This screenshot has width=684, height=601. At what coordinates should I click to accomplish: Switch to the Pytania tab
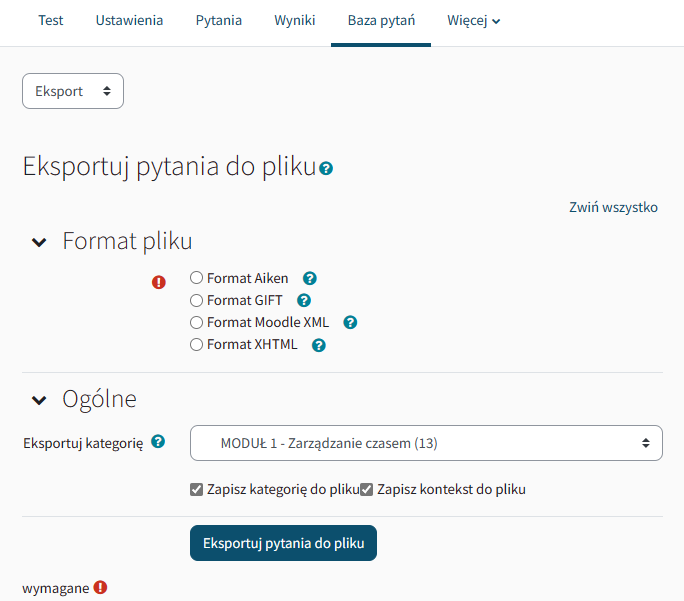pos(219,20)
